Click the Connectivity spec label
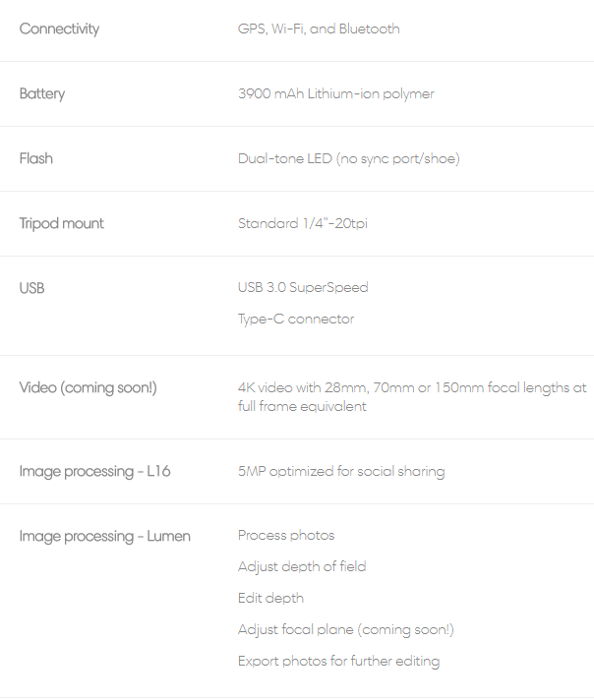This screenshot has height=700, width=594. [x=59, y=29]
